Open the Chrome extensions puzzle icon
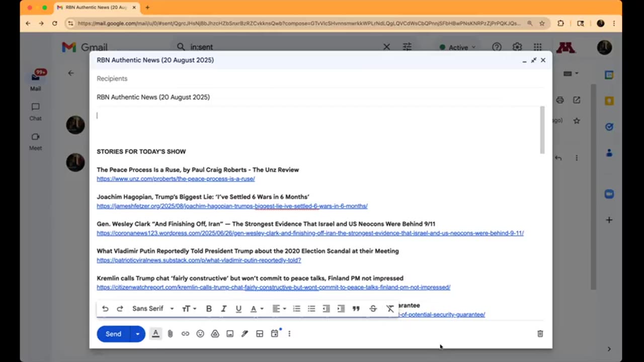The image size is (644, 362). click(560, 23)
